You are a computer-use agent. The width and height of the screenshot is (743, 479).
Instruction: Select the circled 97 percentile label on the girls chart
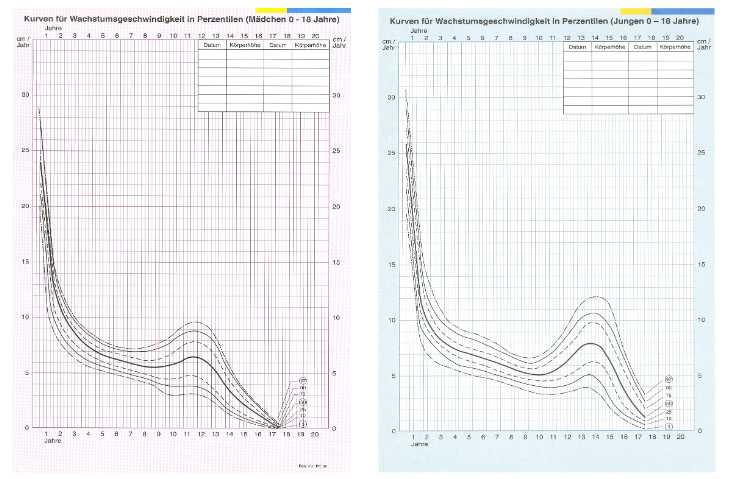302,380
